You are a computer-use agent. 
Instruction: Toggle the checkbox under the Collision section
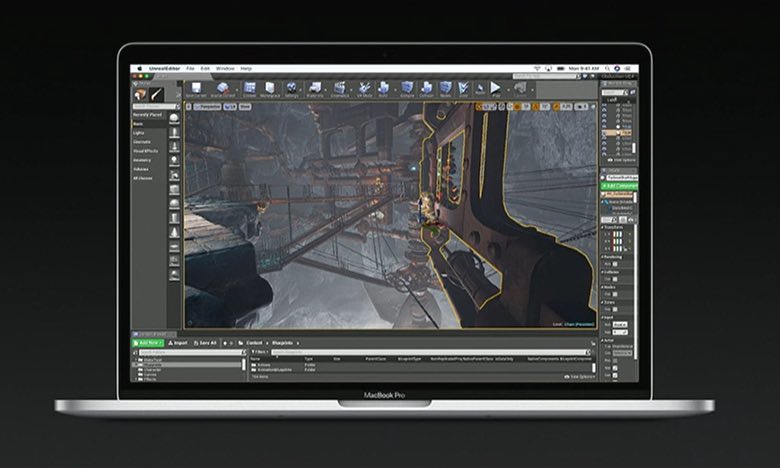[x=615, y=279]
